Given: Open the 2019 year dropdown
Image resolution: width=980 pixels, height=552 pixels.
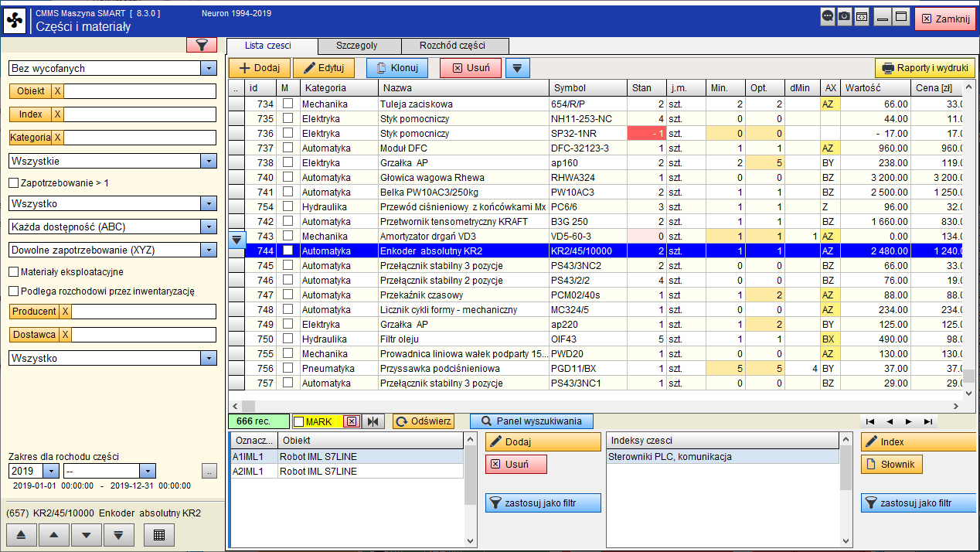Looking at the screenshot, I should [51, 471].
